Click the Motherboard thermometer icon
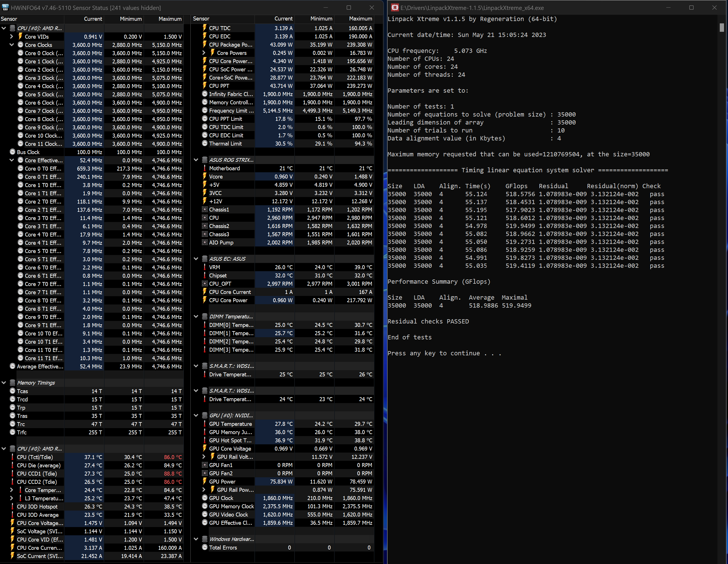The height and width of the screenshot is (564, 728). click(205, 168)
